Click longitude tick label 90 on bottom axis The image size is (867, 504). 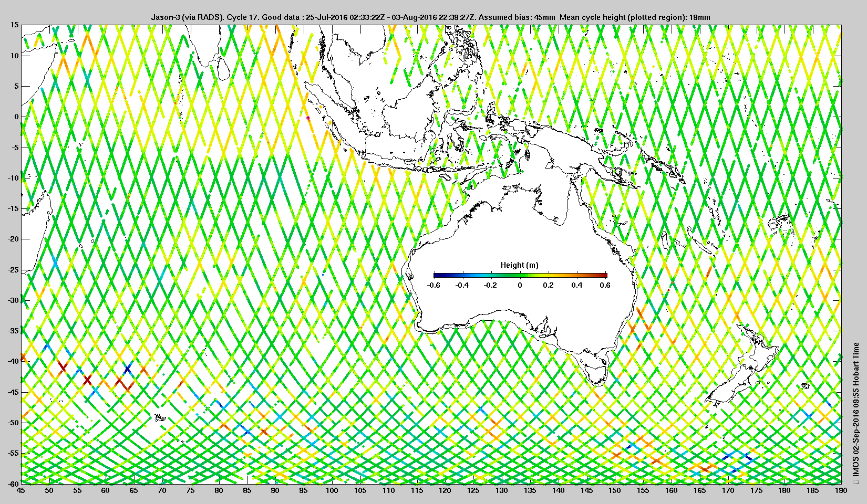click(x=275, y=490)
